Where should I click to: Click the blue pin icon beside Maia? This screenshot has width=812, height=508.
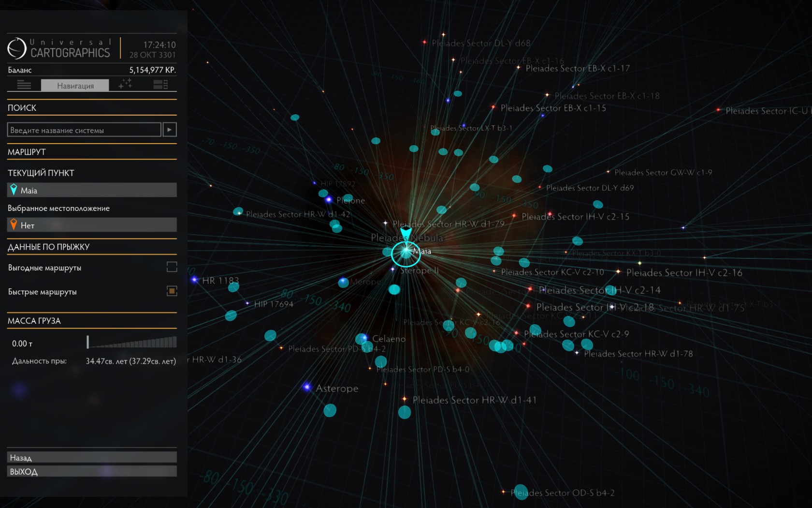pos(14,190)
